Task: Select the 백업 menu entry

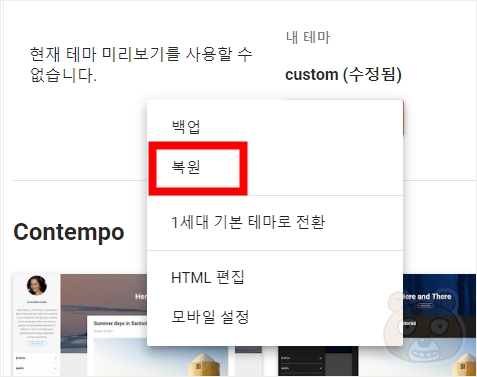Action: [x=275, y=127]
